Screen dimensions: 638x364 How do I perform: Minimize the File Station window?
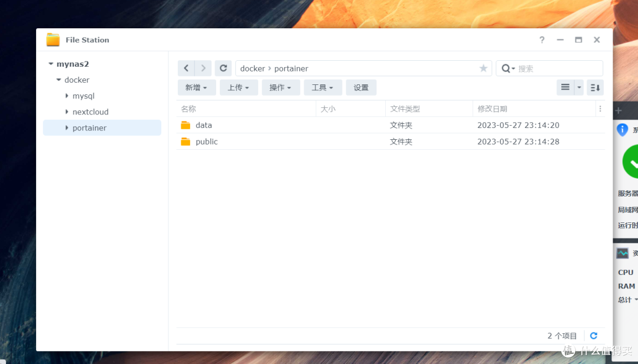(x=560, y=40)
